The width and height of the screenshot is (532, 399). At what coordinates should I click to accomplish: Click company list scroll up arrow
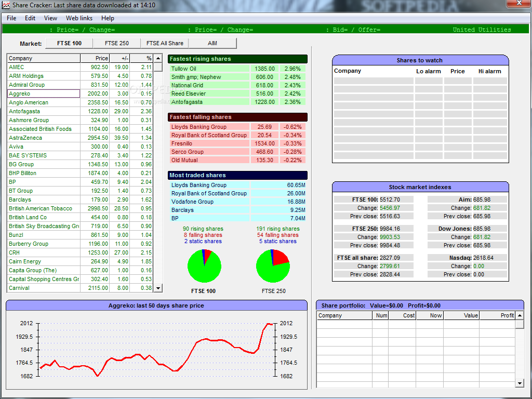(158, 58)
